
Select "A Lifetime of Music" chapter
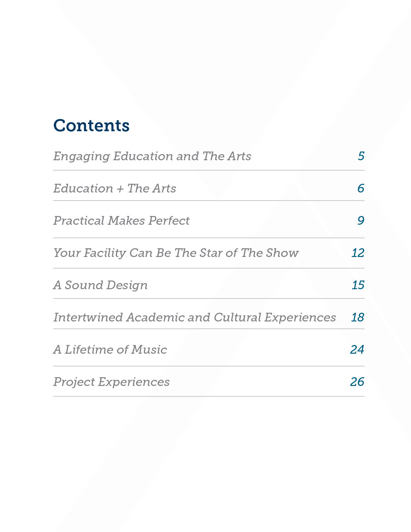coord(110,350)
